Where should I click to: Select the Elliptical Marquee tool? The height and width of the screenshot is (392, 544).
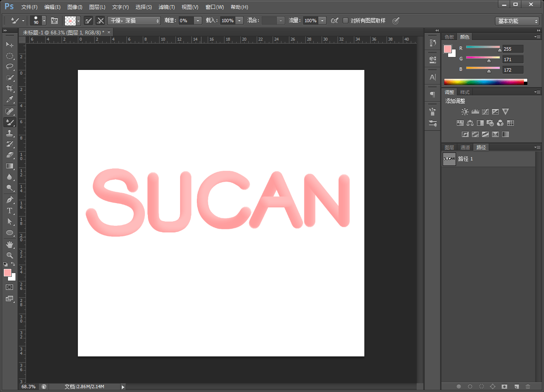tap(10, 56)
